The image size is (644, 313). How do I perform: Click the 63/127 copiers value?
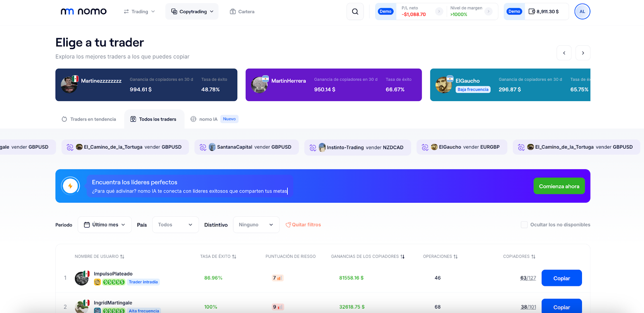tap(528, 278)
